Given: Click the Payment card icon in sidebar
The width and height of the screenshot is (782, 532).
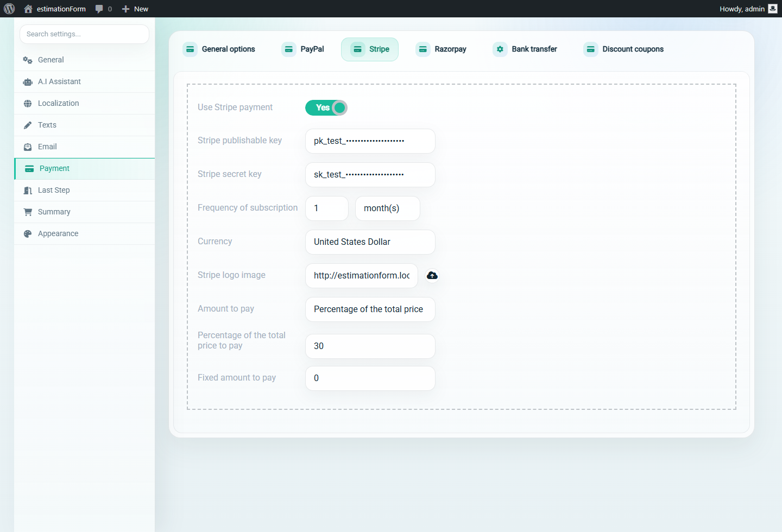Looking at the screenshot, I should point(29,169).
